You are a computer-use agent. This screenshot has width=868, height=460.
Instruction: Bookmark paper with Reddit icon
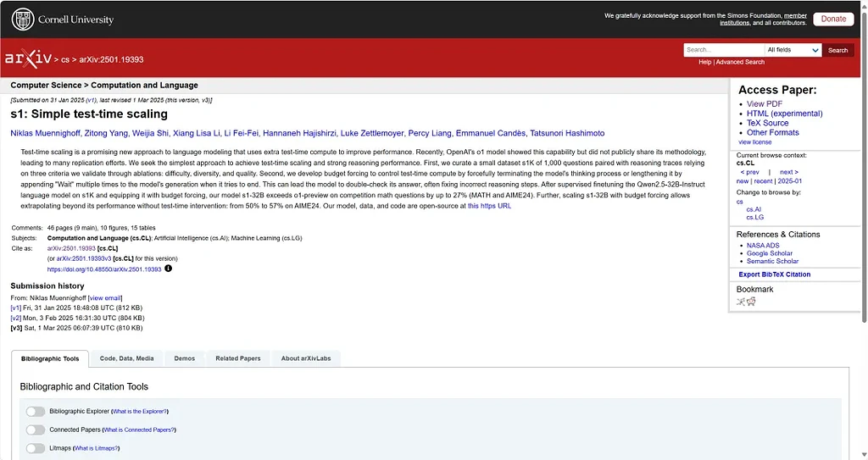click(x=751, y=302)
